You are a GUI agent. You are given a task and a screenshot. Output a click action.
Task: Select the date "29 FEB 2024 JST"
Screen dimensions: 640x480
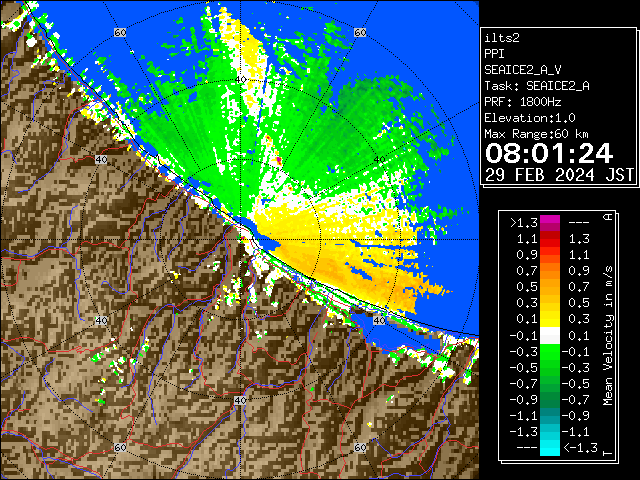pos(559,175)
